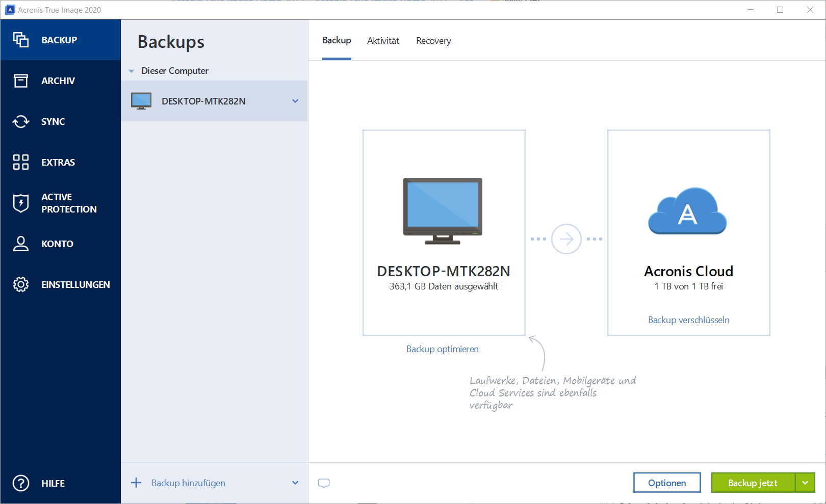Open Extras grid icon

pos(21,162)
